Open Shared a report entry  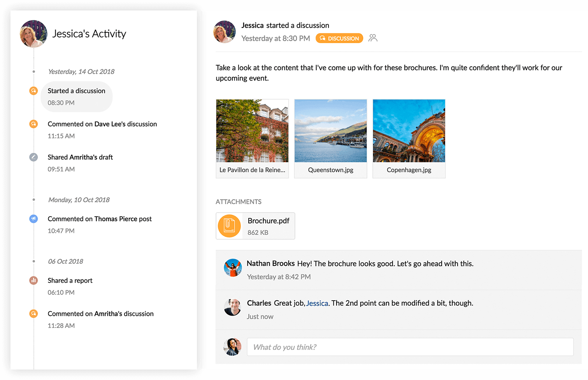click(70, 286)
